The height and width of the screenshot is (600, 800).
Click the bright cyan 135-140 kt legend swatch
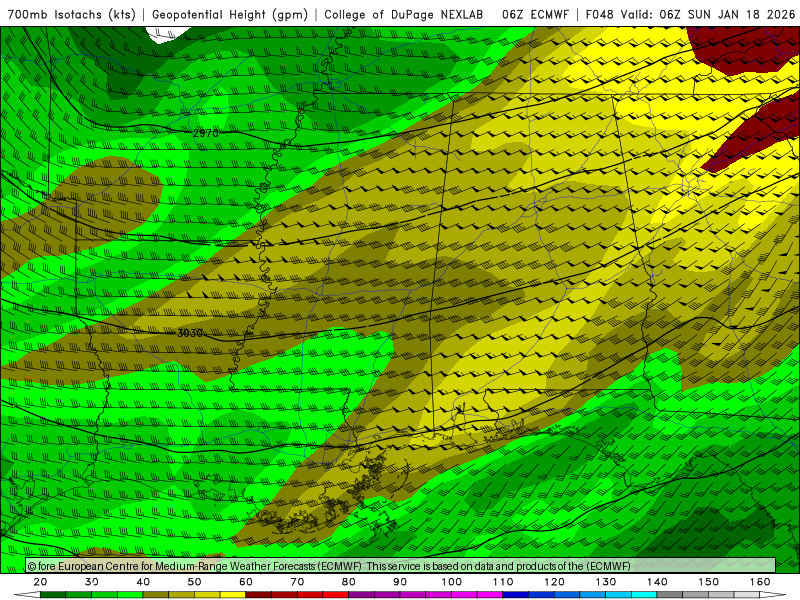[x=644, y=594]
